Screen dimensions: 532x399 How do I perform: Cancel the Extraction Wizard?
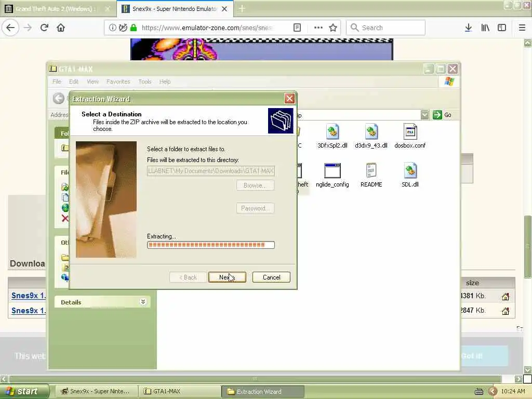pyautogui.click(x=271, y=277)
